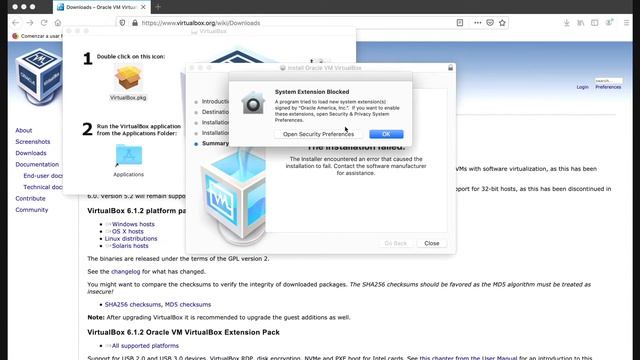Open the SHA256 checksums link
Screen dimensions: 640x360
(x=133, y=304)
